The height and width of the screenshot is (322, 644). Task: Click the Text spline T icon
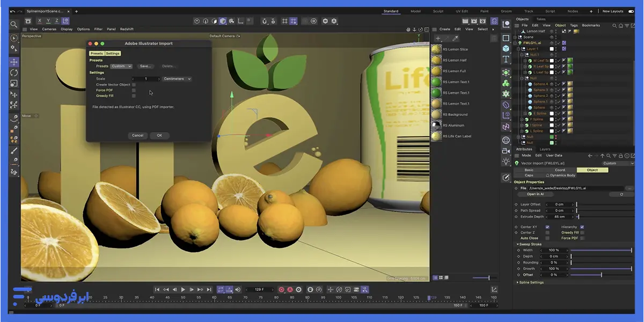click(506, 60)
